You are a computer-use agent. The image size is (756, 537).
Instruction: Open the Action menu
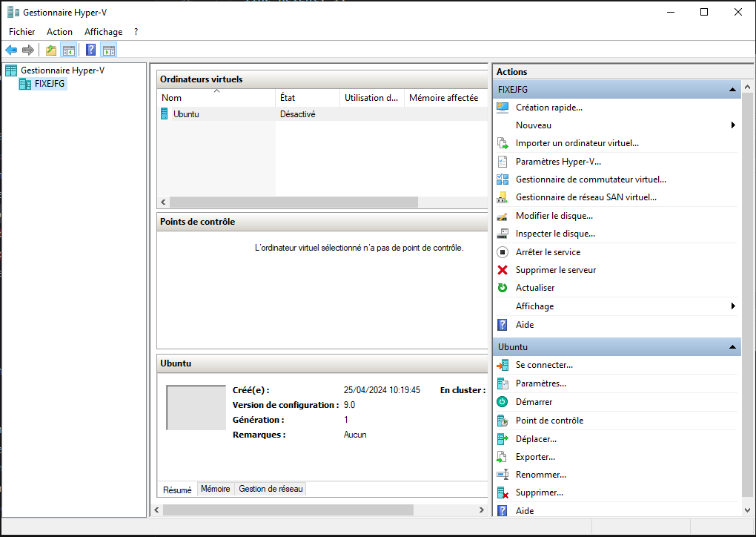point(60,32)
